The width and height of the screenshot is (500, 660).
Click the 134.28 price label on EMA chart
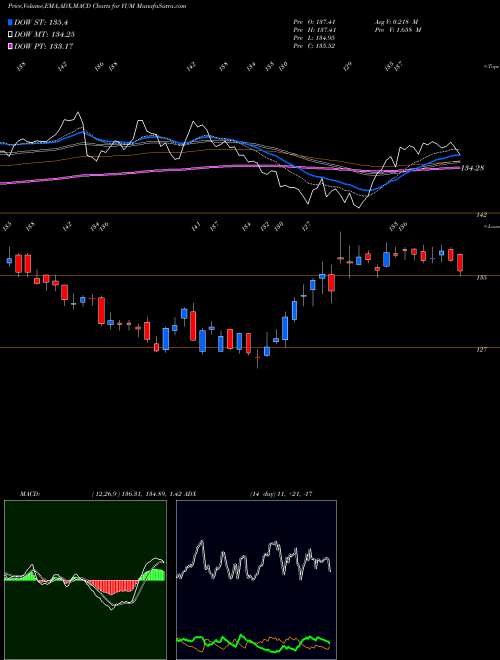click(472, 168)
